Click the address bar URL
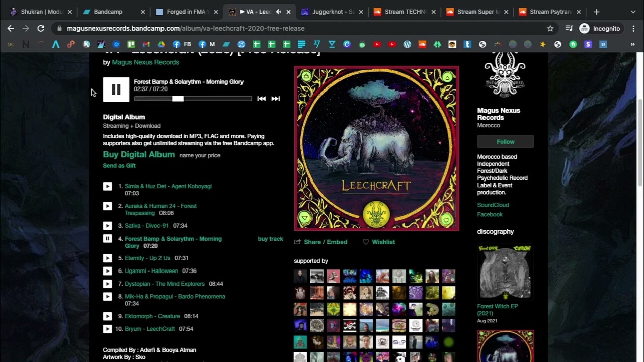This screenshot has height=362, width=644. [x=186, y=29]
